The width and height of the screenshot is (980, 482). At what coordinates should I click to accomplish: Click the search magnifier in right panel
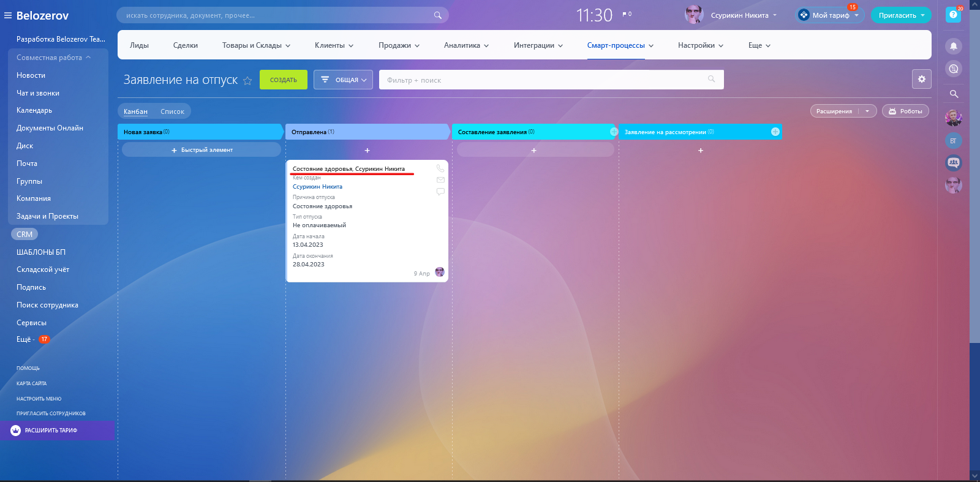(x=954, y=94)
